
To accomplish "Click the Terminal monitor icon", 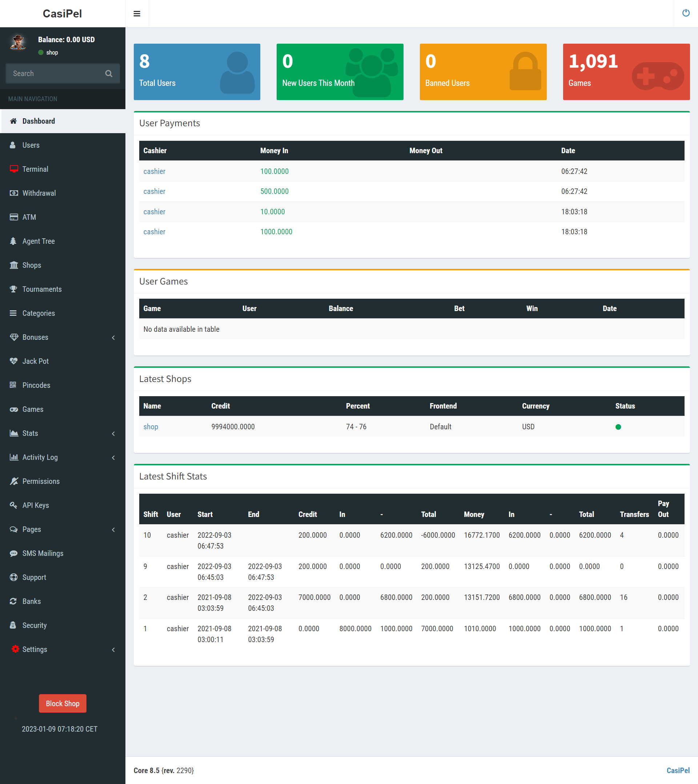I will [14, 169].
